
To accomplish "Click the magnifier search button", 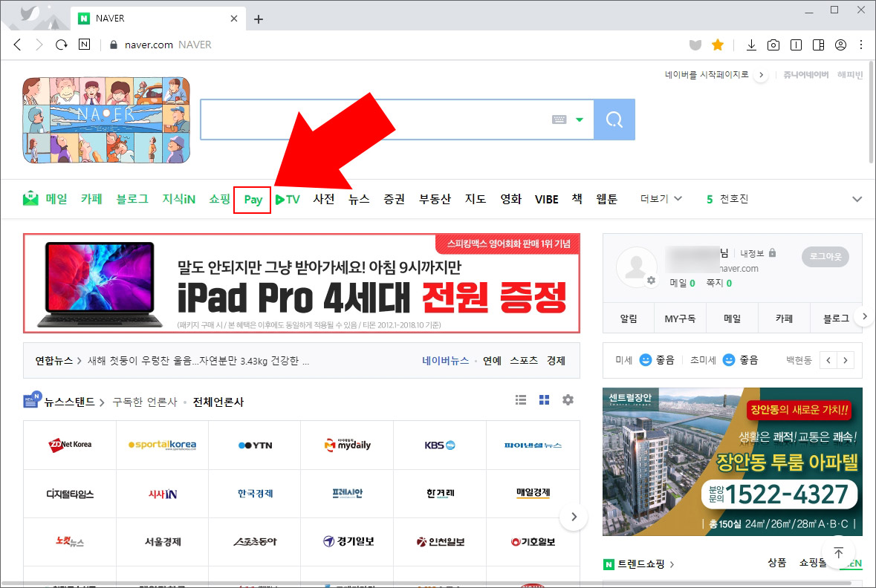I will (x=614, y=120).
